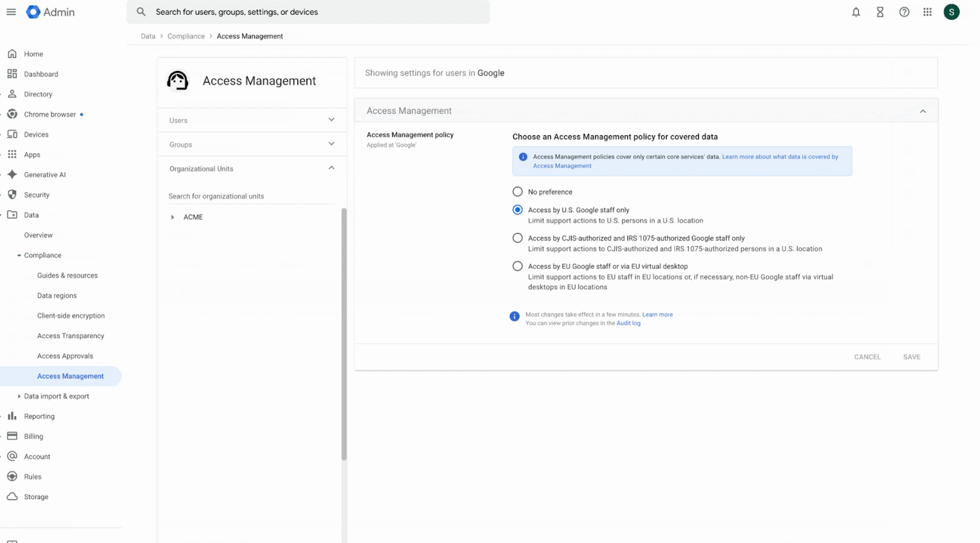Open Access Transparency in the sidebar

(70, 336)
